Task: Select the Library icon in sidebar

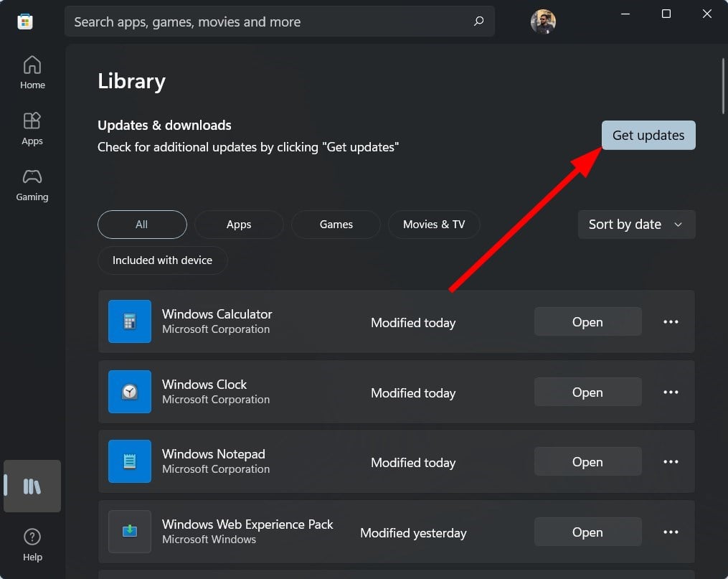Action: click(x=32, y=486)
